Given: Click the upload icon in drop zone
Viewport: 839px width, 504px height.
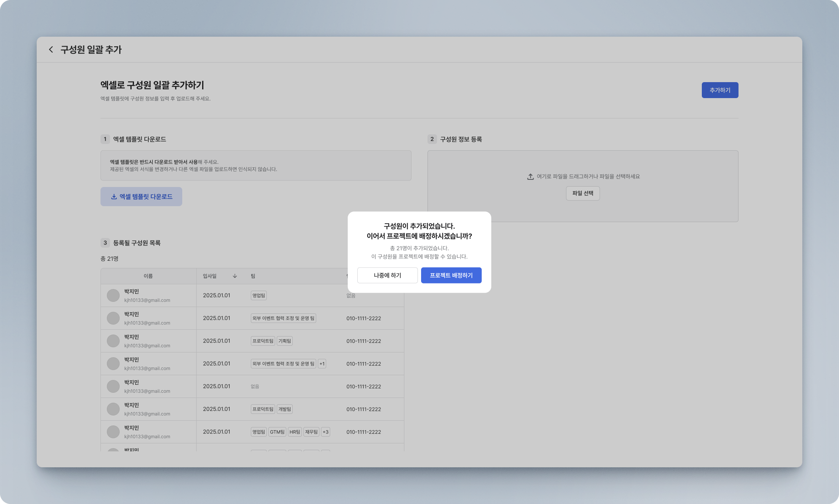Looking at the screenshot, I should 530,177.
